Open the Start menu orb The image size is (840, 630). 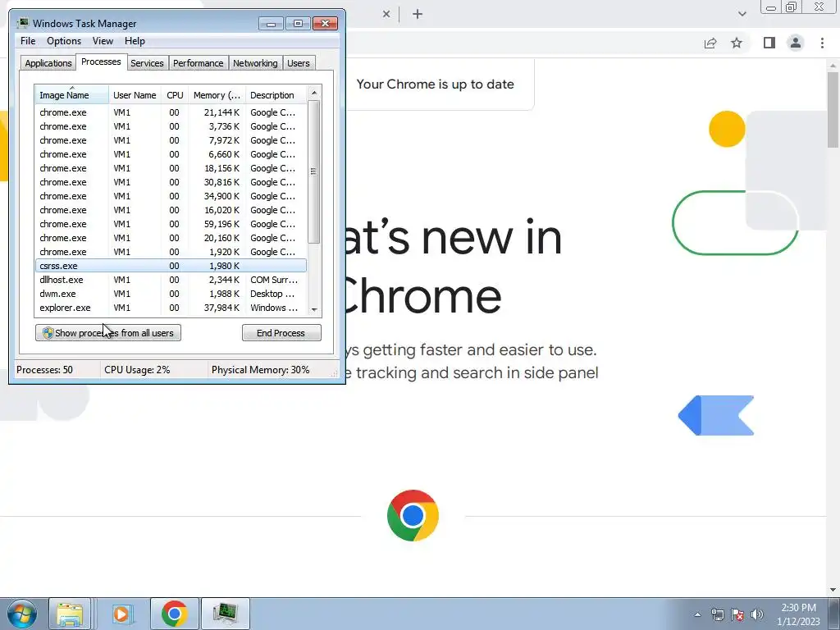22,614
